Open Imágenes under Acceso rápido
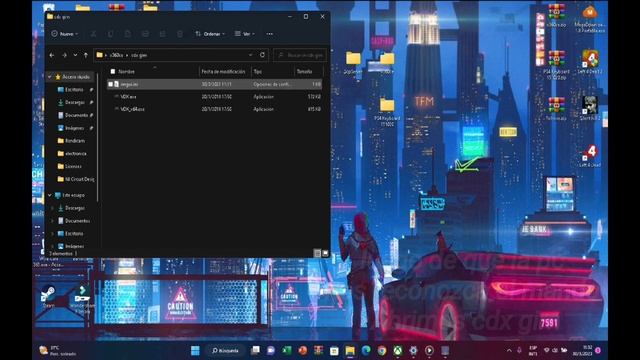 point(74,128)
